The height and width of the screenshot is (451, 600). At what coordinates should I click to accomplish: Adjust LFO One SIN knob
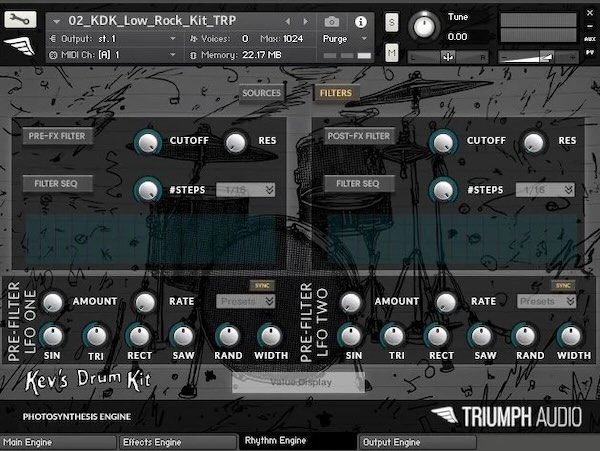coord(52,336)
